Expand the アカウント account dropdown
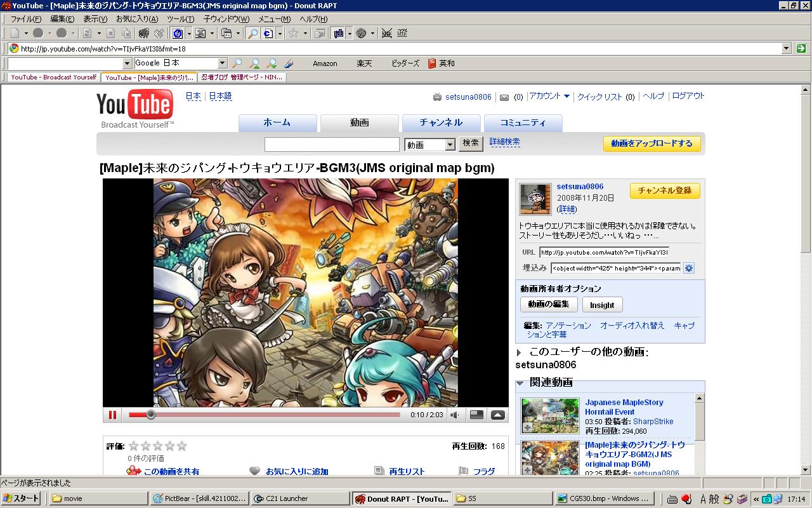812x508 pixels. [549, 96]
